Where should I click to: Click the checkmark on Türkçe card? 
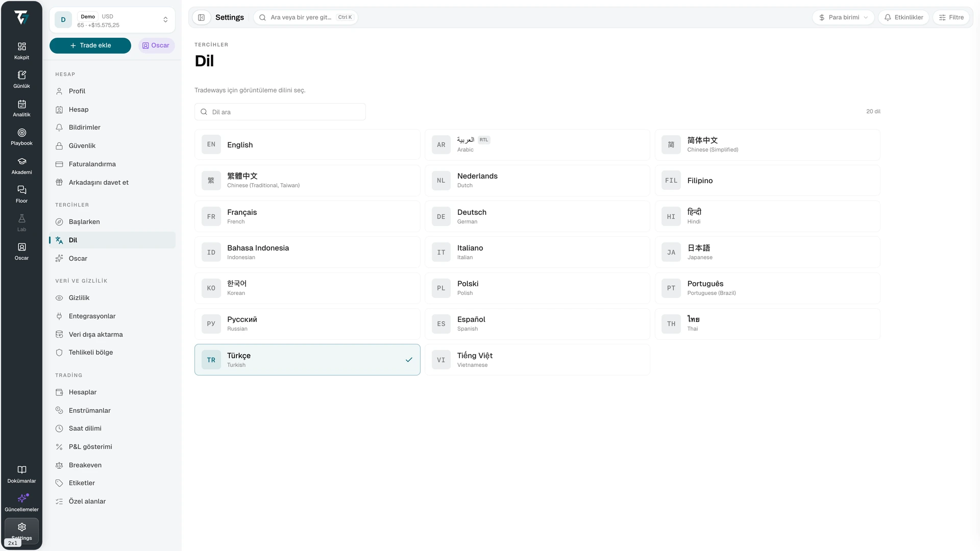tap(409, 360)
